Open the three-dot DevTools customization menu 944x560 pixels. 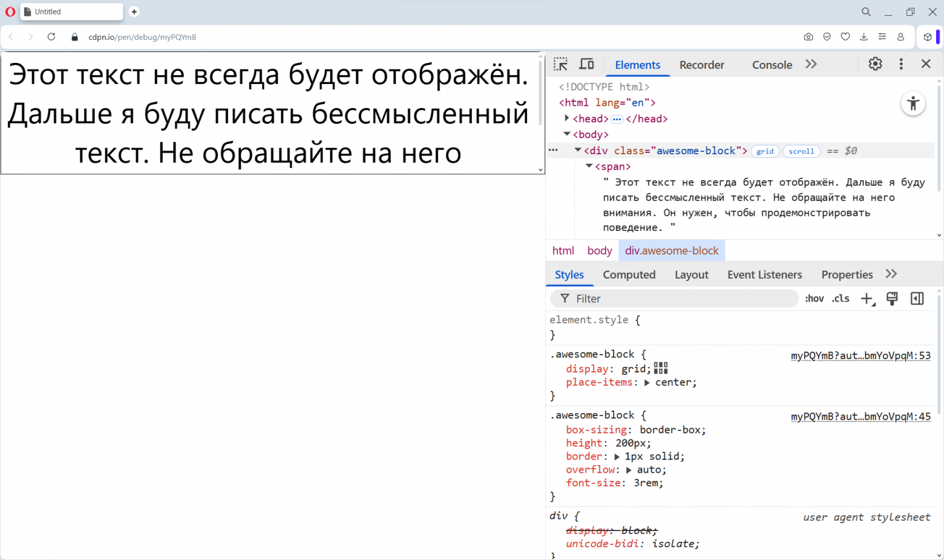(901, 63)
